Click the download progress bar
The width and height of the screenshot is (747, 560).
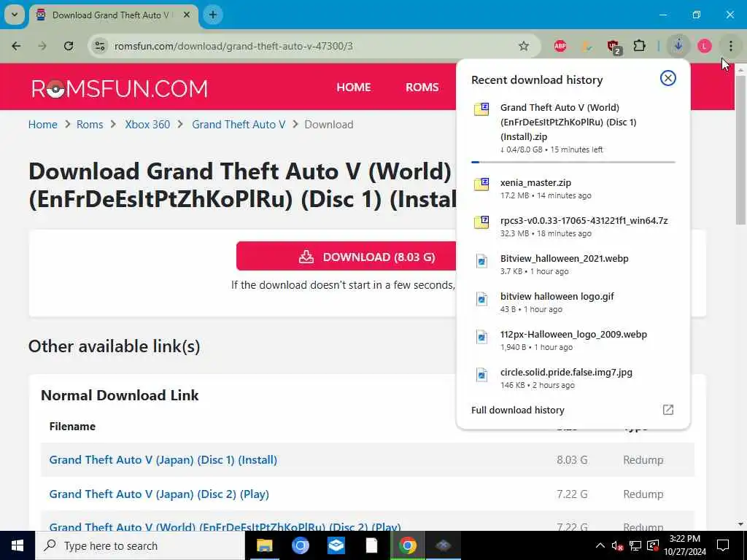(573, 162)
